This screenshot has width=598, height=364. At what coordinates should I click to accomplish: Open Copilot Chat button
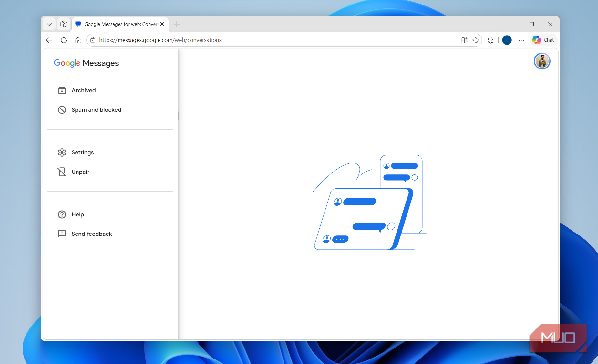point(543,40)
